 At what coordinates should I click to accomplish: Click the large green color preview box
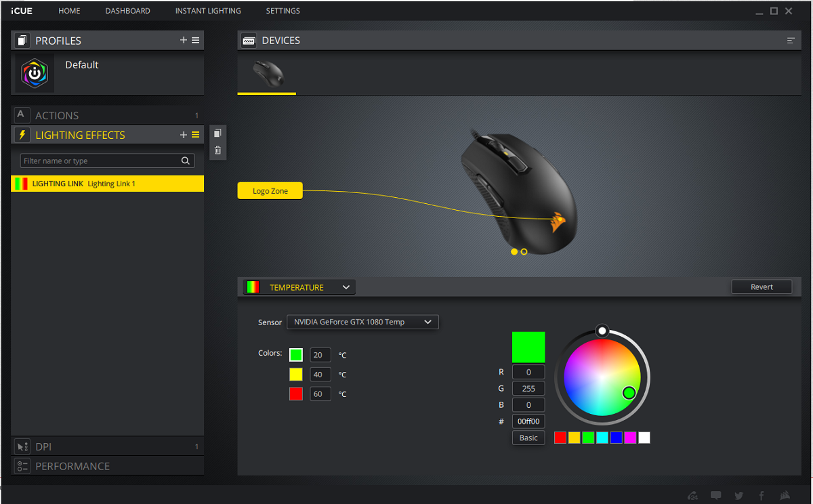[x=528, y=348]
